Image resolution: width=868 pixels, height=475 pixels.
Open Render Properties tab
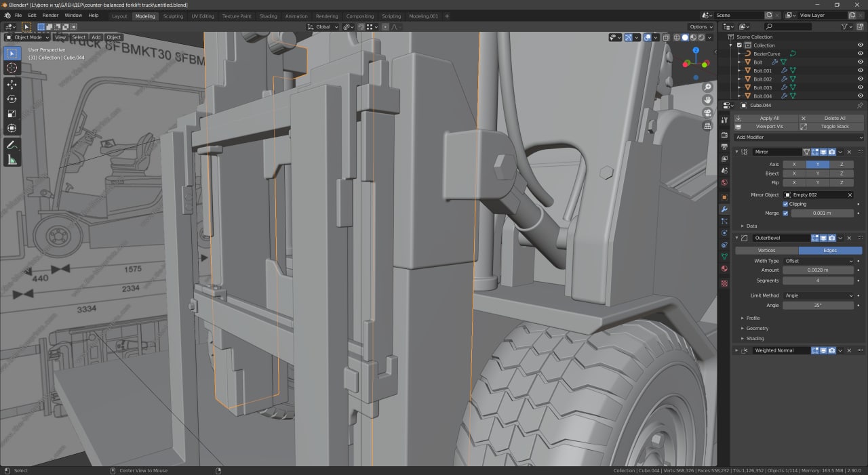[724, 135]
